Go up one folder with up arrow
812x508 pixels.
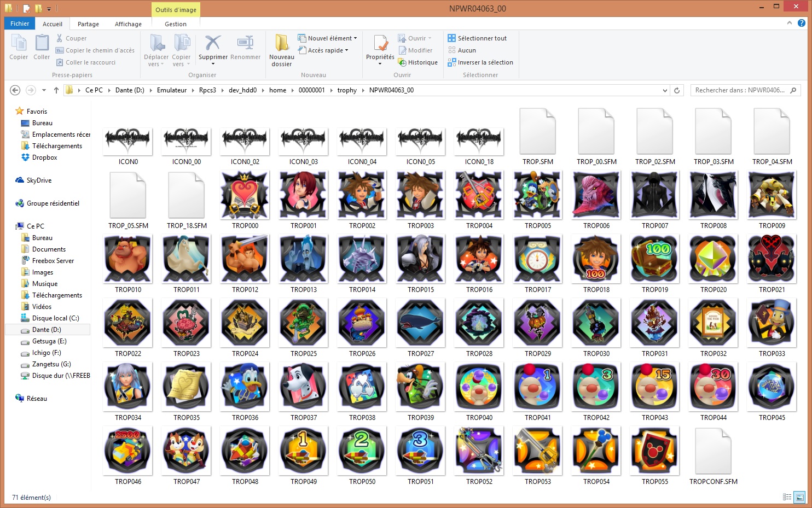tap(56, 90)
